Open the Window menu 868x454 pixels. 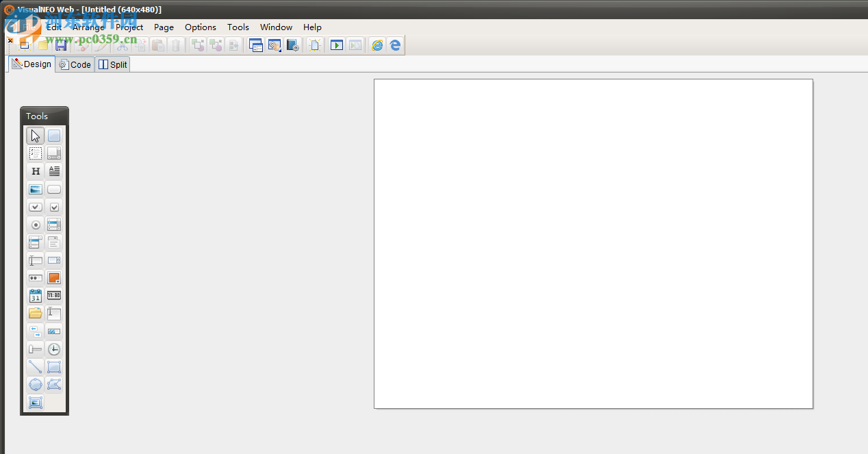pyautogui.click(x=276, y=27)
